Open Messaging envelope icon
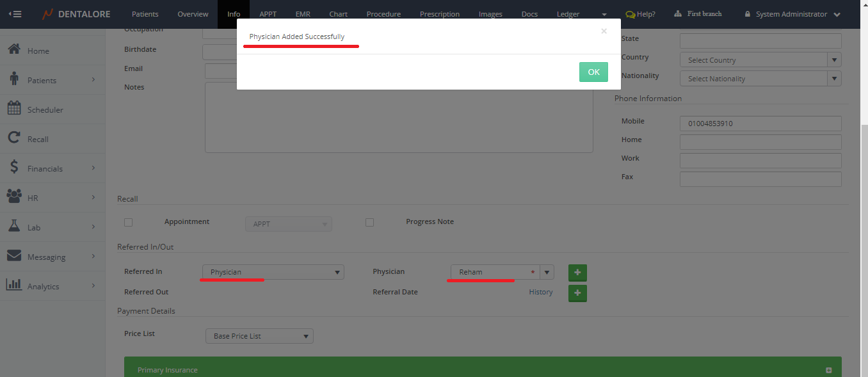The height and width of the screenshot is (377, 868). tap(14, 256)
